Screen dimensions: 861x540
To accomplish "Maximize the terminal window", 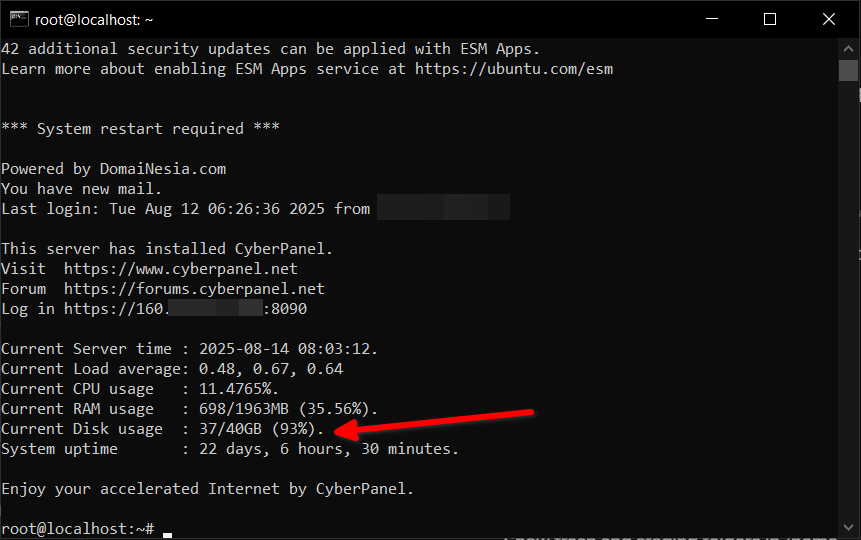I will point(769,19).
